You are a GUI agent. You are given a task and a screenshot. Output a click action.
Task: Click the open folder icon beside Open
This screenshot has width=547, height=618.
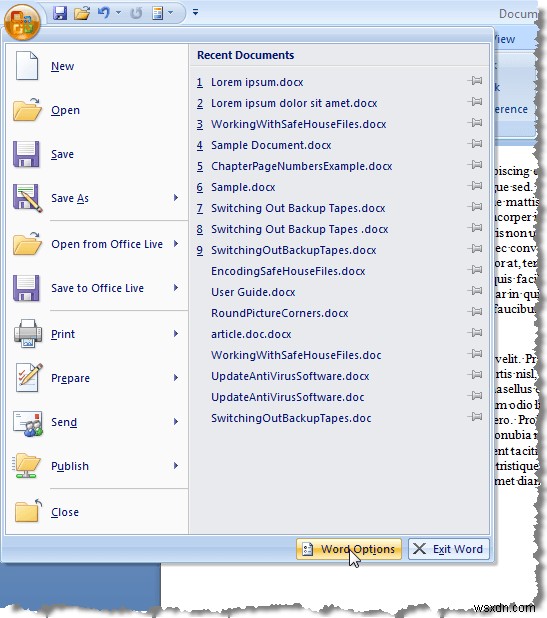point(27,109)
